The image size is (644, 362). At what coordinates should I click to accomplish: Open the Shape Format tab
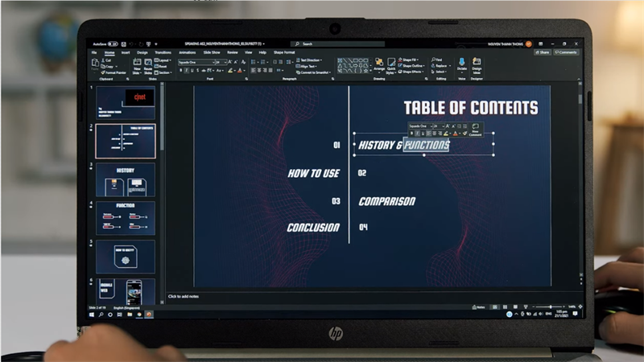284,52
